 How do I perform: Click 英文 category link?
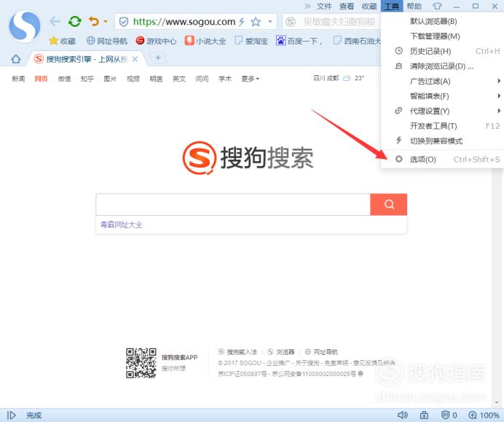point(179,79)
